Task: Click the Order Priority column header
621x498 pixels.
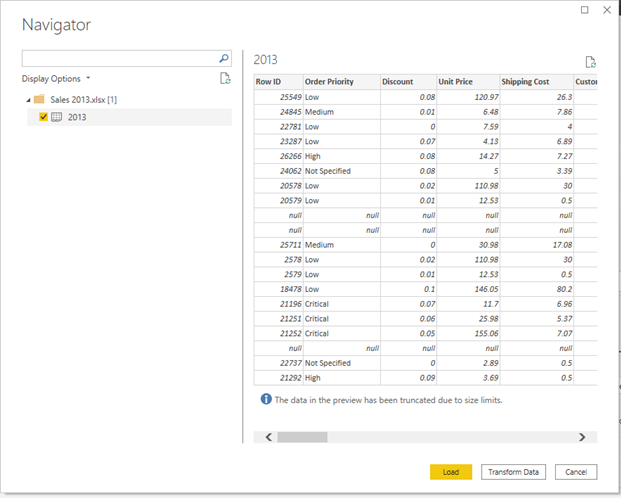Action: [x=342, y=82]
